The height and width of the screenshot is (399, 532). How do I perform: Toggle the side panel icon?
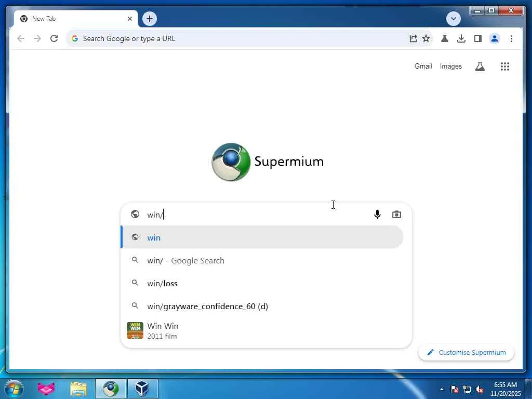click(x=478, y=38)
